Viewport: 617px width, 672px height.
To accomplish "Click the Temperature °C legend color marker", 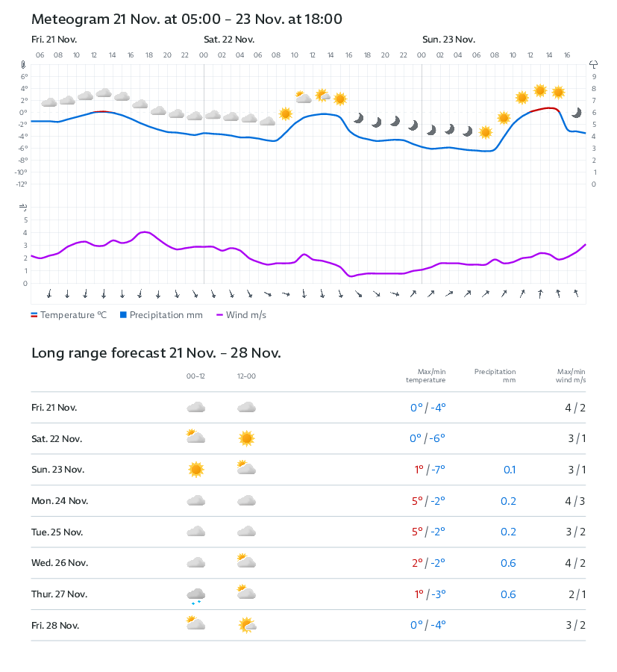I will [34, 315].
